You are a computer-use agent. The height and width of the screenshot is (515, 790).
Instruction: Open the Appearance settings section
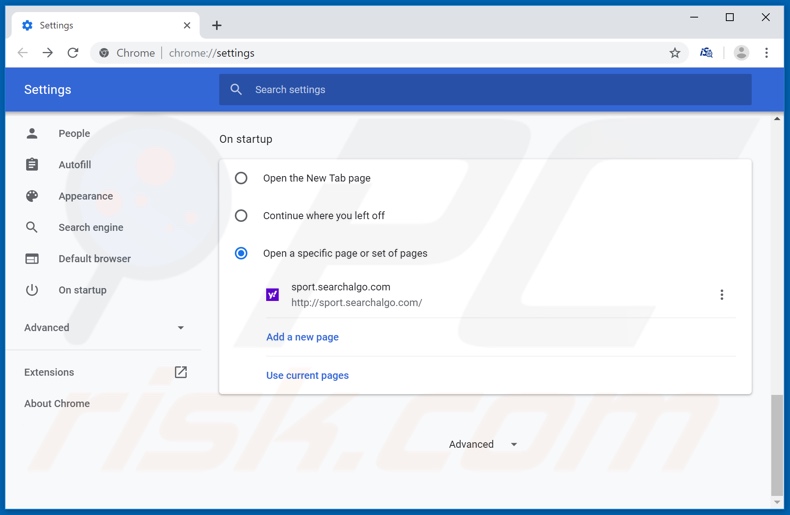(86, 196)
